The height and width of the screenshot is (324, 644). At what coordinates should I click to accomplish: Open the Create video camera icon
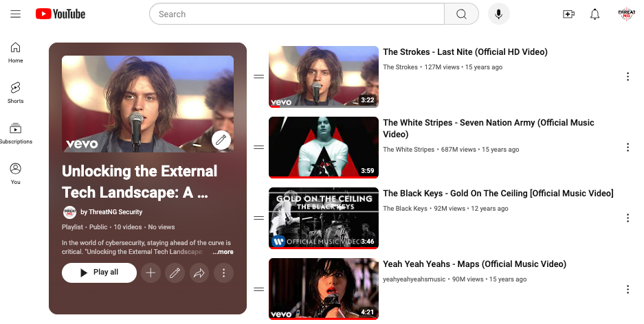click(x=568, y=14)
